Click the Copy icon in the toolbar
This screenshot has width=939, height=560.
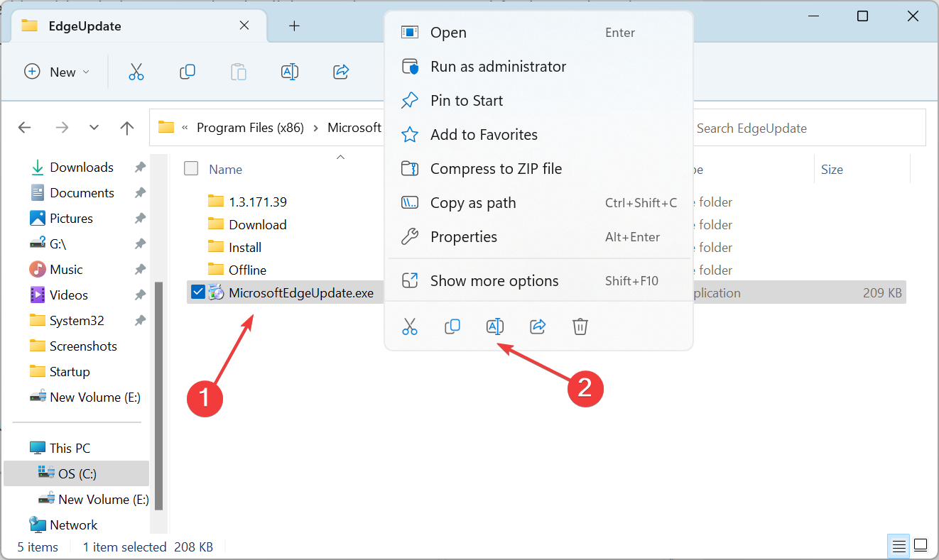pos(188,72)
